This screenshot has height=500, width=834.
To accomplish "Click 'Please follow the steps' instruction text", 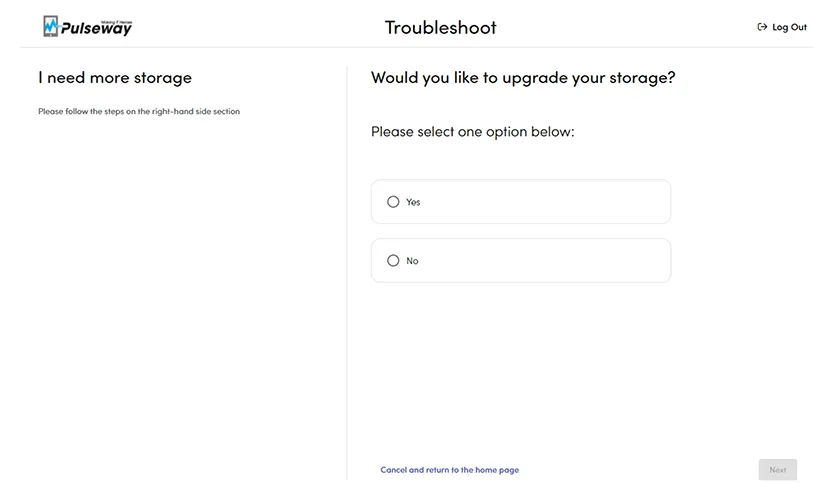I will tap(139, 111).
